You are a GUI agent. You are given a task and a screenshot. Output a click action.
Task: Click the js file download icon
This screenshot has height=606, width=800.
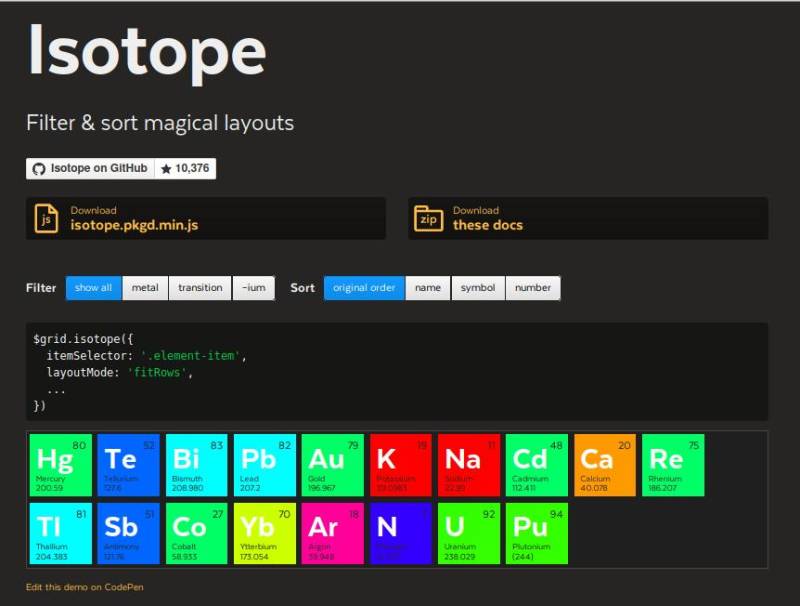tap(46, 218)
